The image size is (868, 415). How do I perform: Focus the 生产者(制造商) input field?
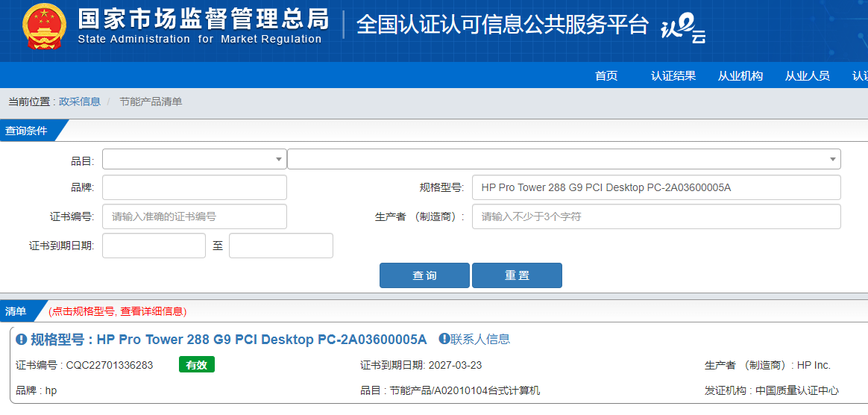pyautogui.click(x=656, y=216)
